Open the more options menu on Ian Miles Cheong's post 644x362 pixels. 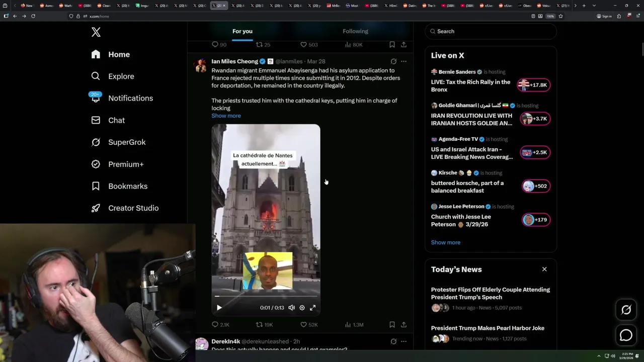point(404,61)
